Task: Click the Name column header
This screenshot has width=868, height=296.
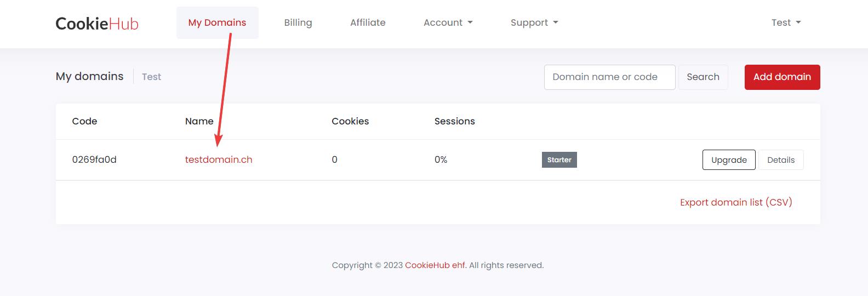Action: pos(199,121)
